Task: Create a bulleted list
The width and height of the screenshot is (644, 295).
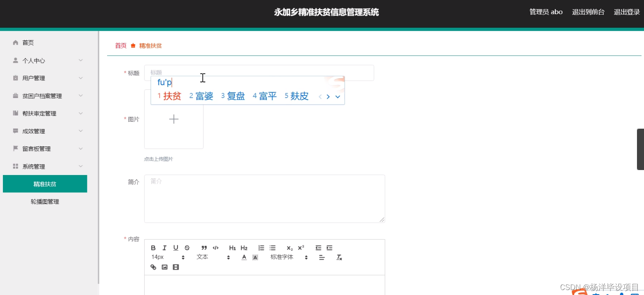Action: click(x=273, y=248)
